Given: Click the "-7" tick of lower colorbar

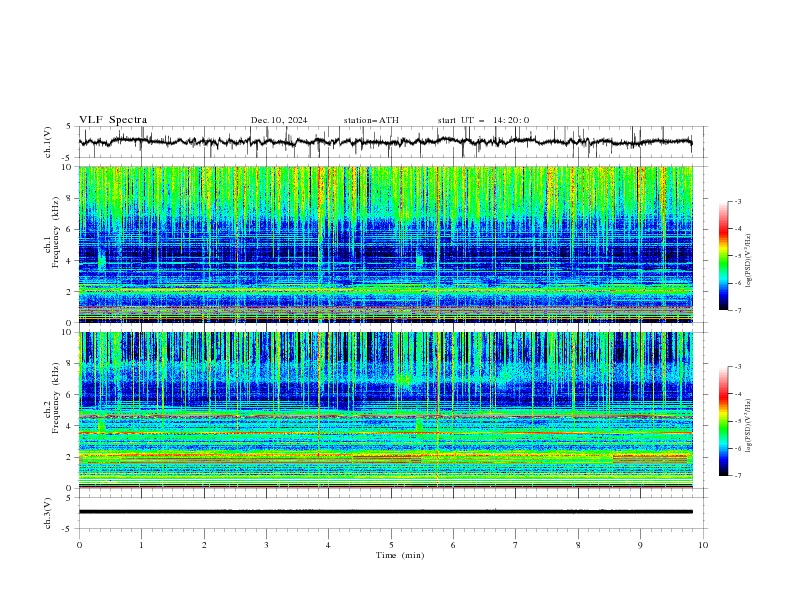Looking at the screenshot, I should click(x=738, y=475).
